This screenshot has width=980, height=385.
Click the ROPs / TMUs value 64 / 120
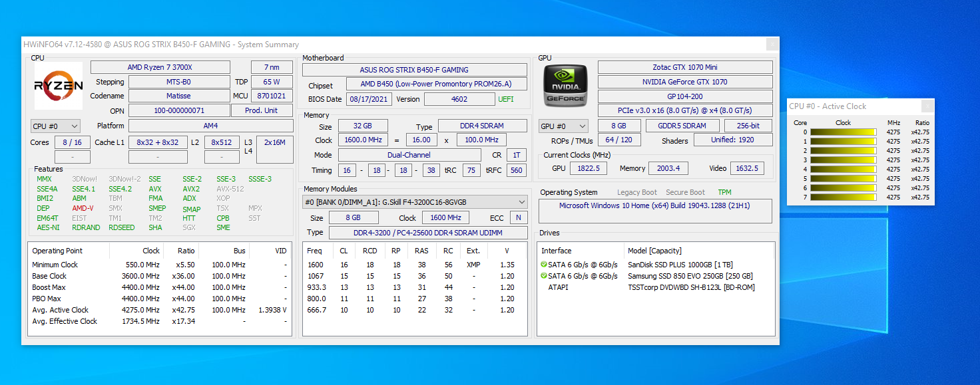point(619,140)
